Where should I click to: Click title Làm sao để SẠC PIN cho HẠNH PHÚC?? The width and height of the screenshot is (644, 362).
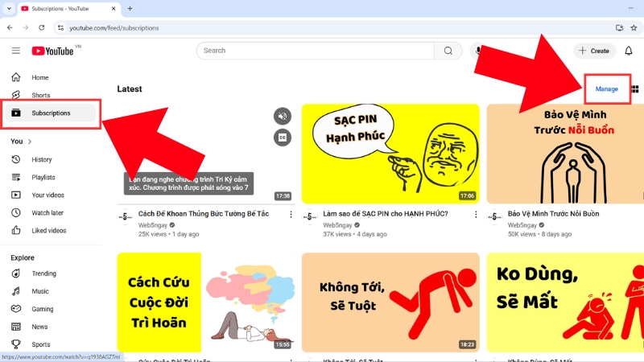(x=386, y=214)
